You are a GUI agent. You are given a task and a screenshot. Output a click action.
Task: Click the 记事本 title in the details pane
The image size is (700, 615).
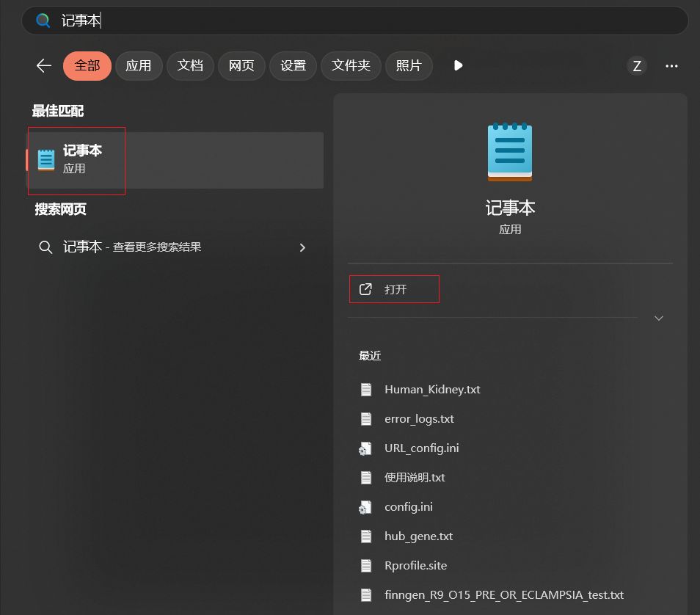coord(510,208)
